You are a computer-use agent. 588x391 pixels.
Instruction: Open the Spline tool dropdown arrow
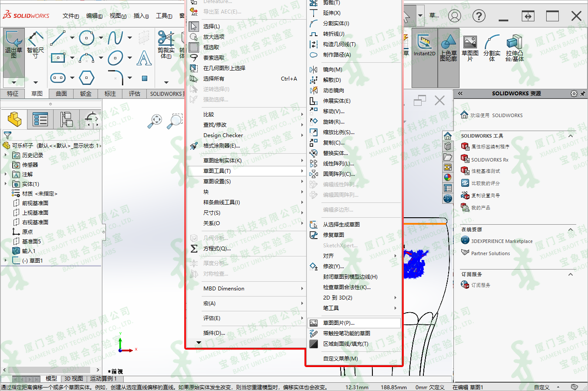130,38
